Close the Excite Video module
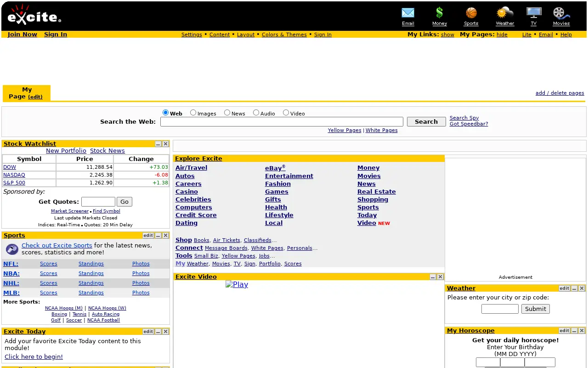Screen dimensions: 588x368 pyautogui.click(x=441, y=277)
